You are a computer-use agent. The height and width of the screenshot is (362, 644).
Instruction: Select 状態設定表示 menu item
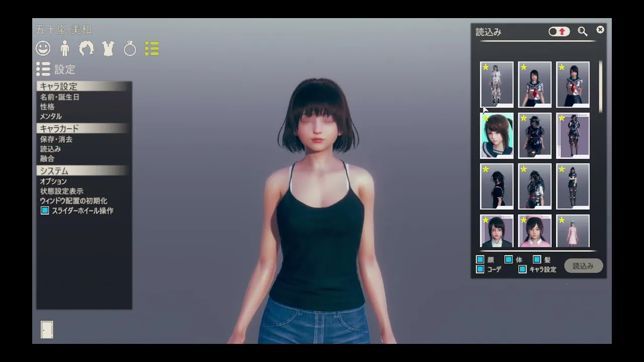62,191
